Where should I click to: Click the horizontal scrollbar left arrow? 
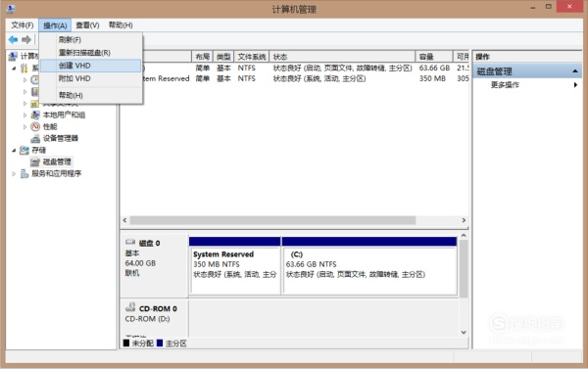[124, 220]
